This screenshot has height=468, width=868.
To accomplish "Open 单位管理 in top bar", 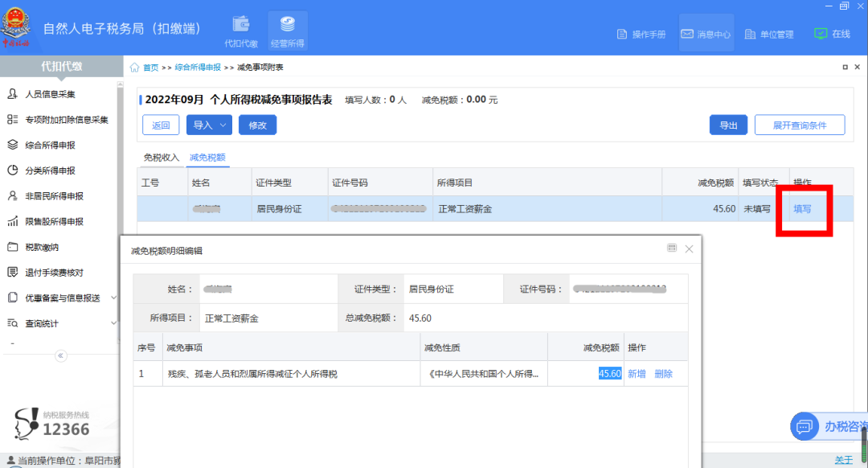I will coord(769,35).
